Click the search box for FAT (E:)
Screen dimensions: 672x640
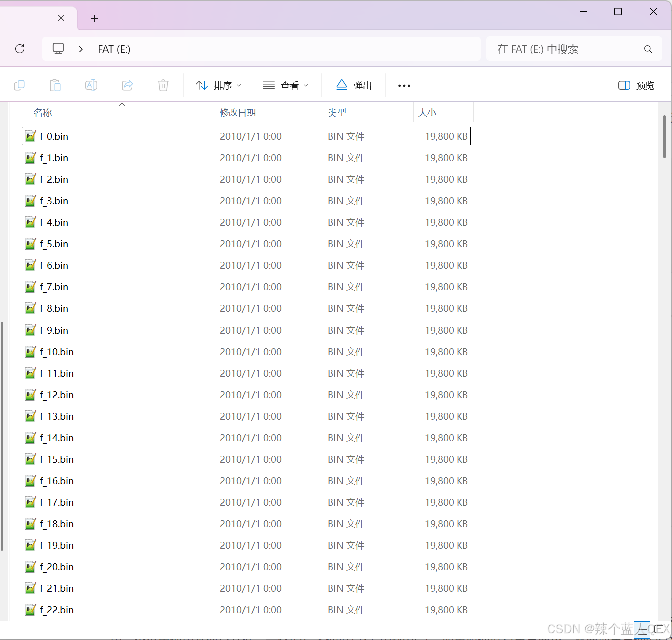click(574, 49)
